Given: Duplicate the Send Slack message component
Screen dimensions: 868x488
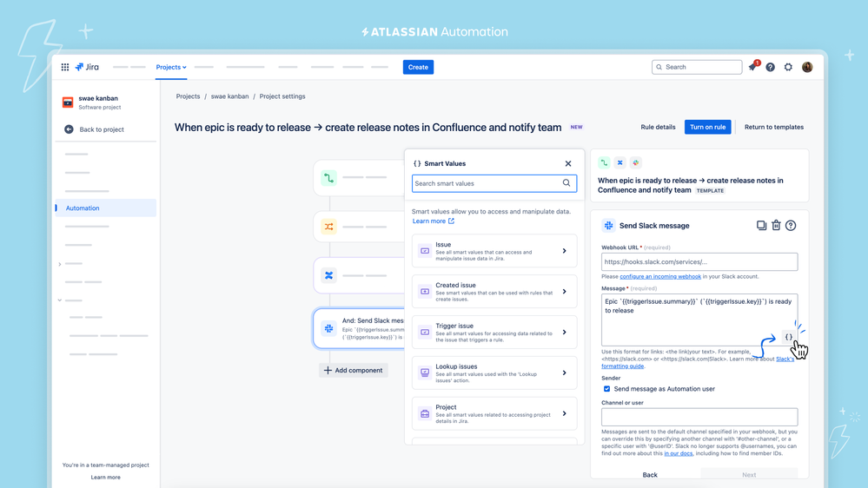Looking at the screenshot, I should 761,225.
